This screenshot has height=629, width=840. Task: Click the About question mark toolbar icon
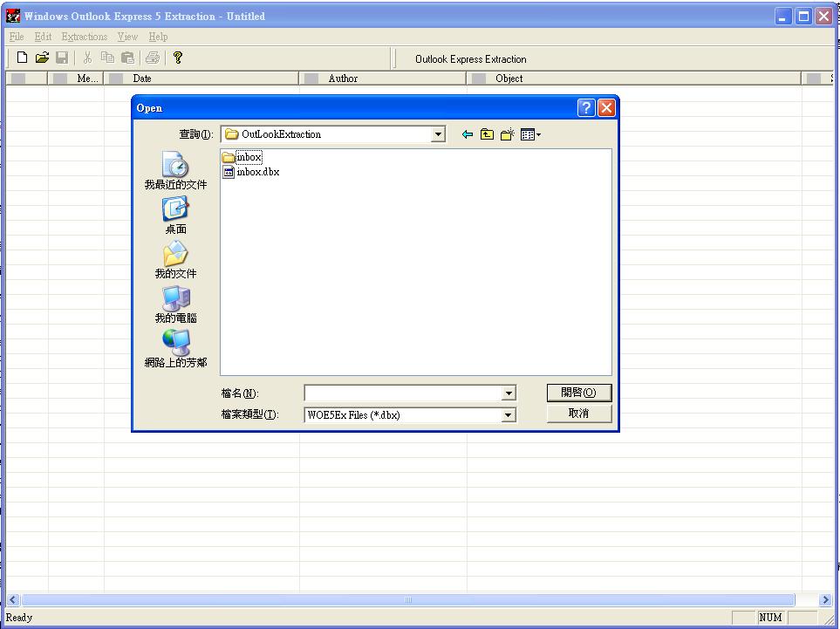pyautogui.click(x=178, y=58)
